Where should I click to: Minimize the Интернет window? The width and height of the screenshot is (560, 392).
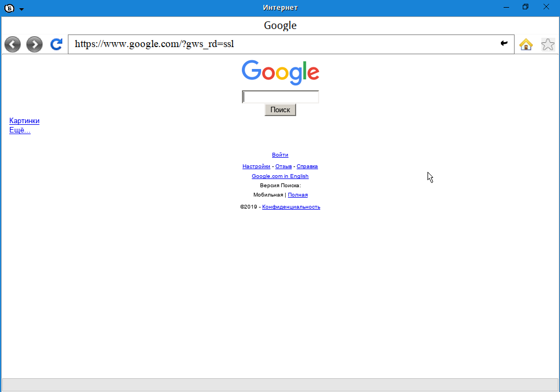(x=506, y=7)
